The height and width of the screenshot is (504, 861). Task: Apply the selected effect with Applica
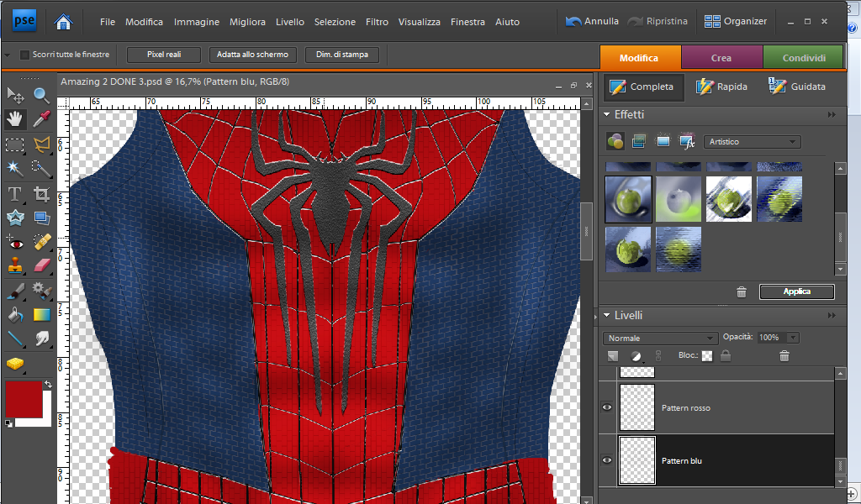tap(797, 291)
